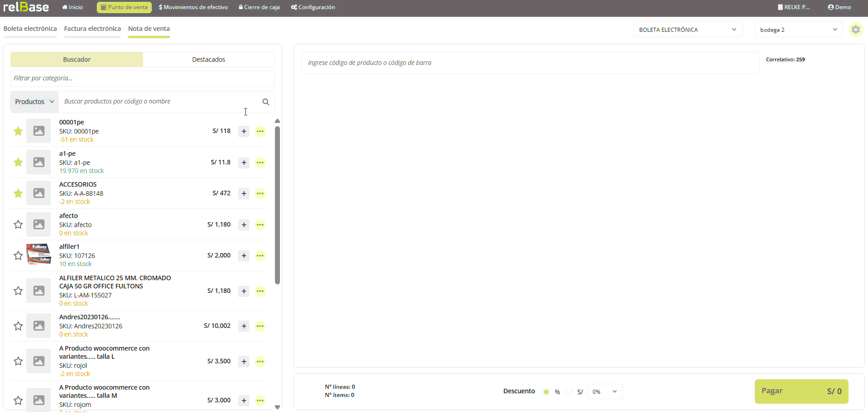Expand the bodega 2 warehouse dropdown
868x416 pixels.
798,30
